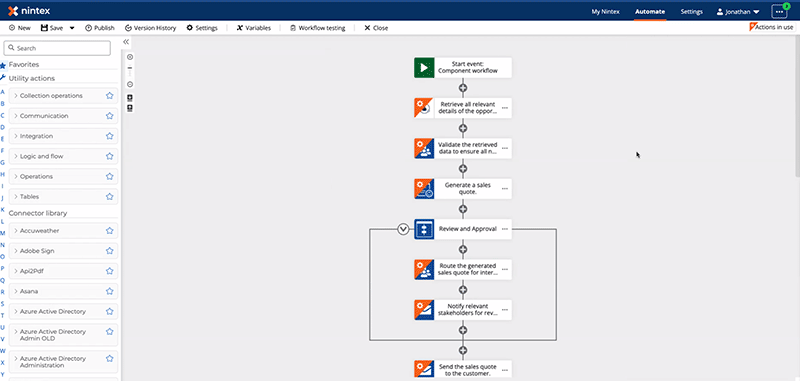800x381 pixels.
Task: Jump to letter S in alphabet index
Action: (x=3, y=304)
